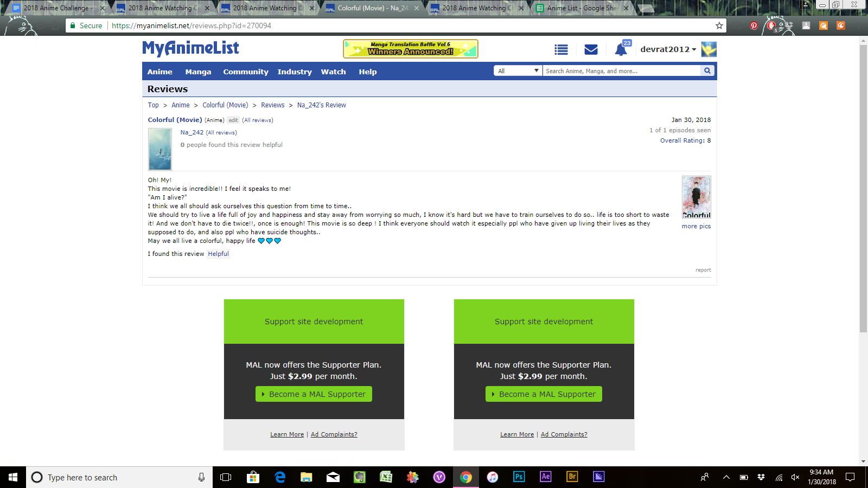Launch Excel from the taskbar
This screenshot has height=488, width=868.
pyautogui.click(x=386, y=477)
